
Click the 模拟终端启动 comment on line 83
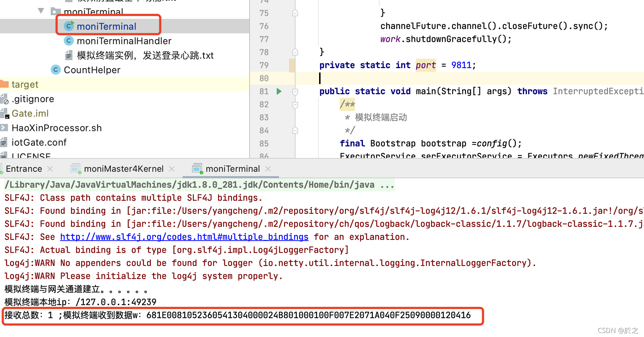pos(381,117)
